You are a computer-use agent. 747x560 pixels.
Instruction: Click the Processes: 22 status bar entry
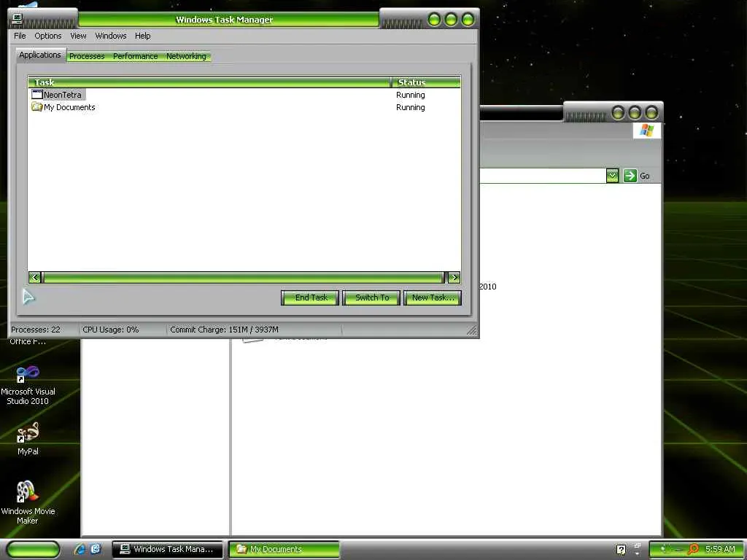(36, 330)
